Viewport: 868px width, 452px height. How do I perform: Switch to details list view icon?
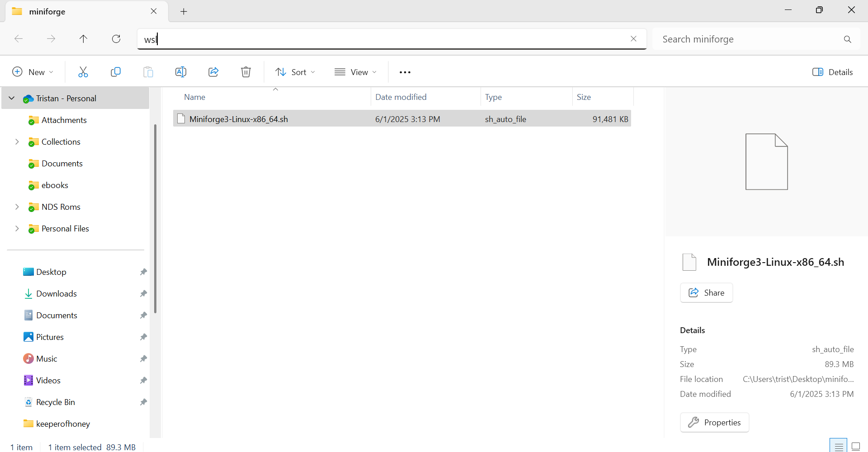839,446
